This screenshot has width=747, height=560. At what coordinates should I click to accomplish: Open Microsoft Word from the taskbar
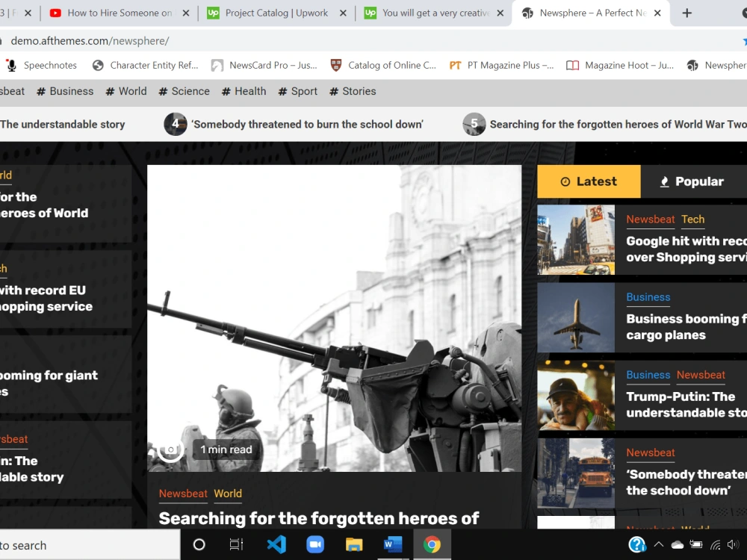(393, 544)
